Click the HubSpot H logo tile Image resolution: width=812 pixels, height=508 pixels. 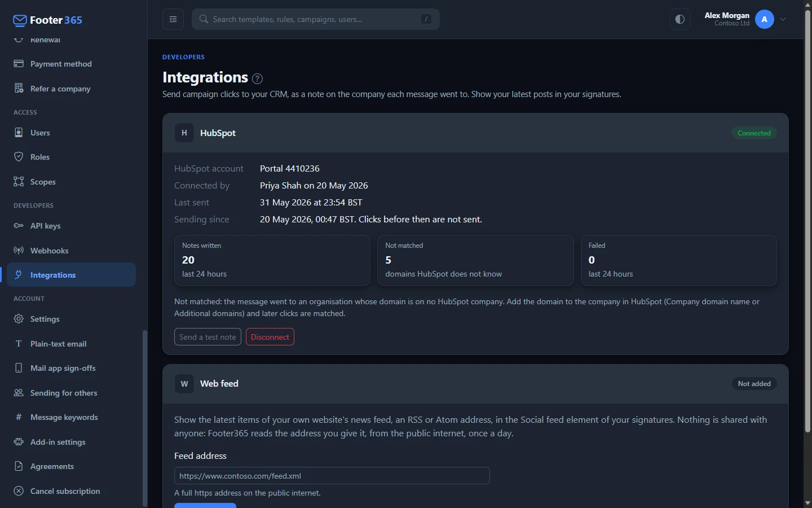(x=184, y=133)
